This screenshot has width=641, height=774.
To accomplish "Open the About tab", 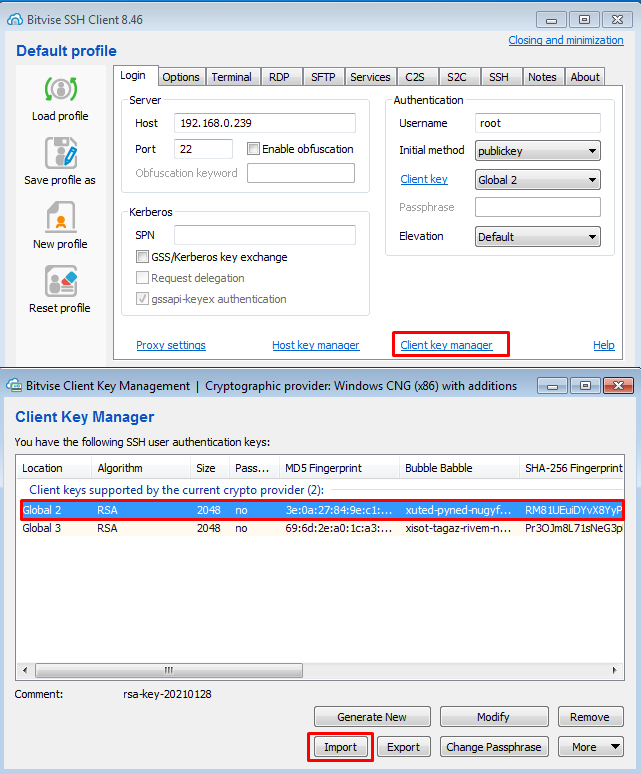I will pos(585,77).
